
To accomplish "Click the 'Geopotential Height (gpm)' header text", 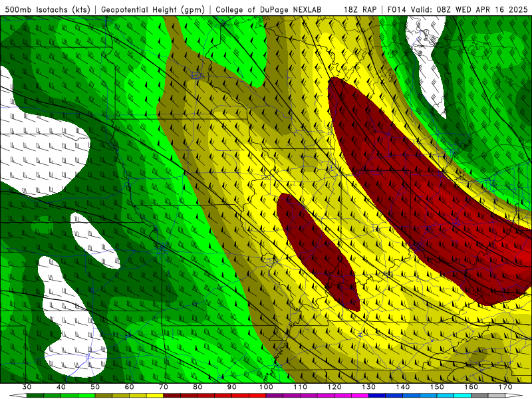I will 153,9.
